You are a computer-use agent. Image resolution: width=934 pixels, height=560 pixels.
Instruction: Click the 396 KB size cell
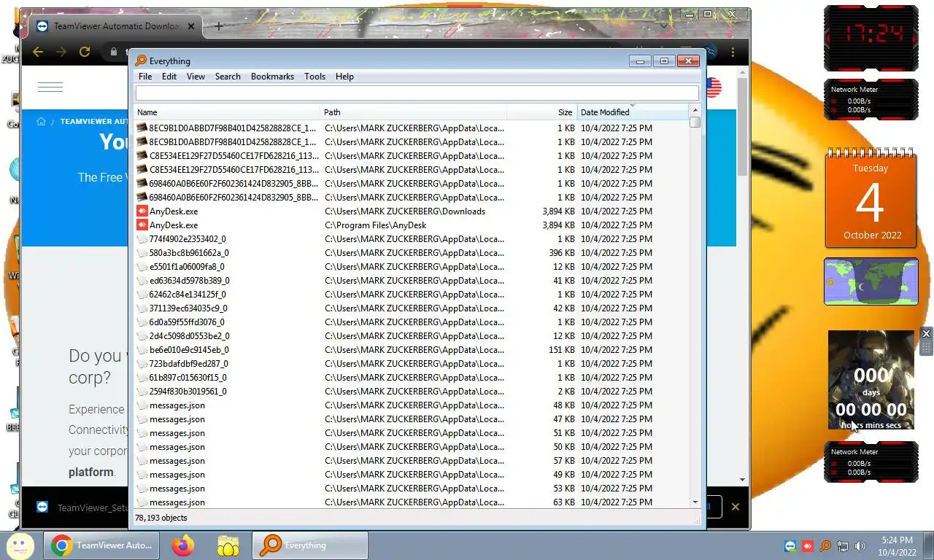tap(561, 253)
